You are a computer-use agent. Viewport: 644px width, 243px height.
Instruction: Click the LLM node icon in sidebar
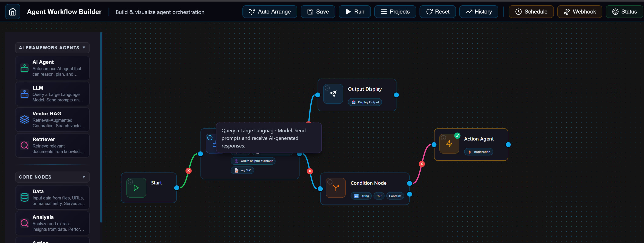pos(24,94)
